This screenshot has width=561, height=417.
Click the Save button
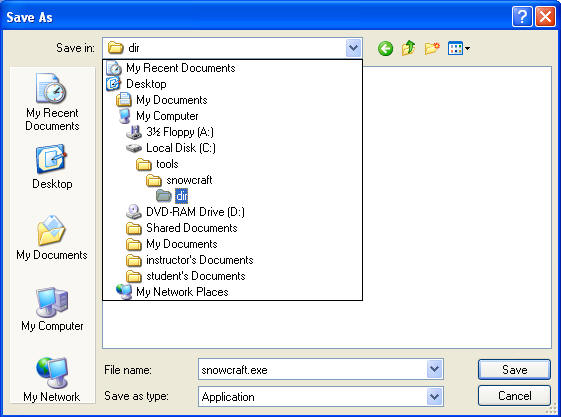coord(514,370)
